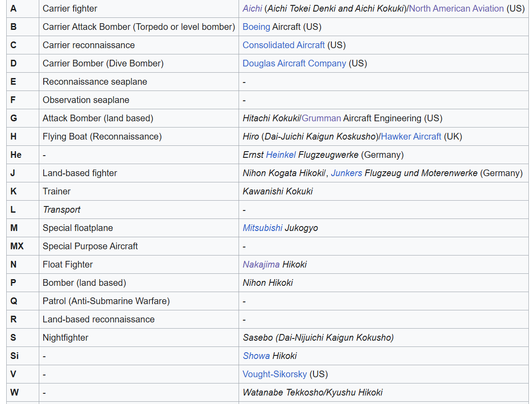Open the Showa link
The width and height of the screenshot is (532, 404).
256,356
